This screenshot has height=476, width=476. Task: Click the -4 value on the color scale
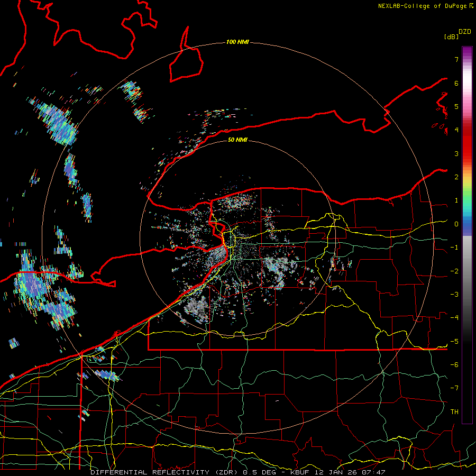point(454,318)
